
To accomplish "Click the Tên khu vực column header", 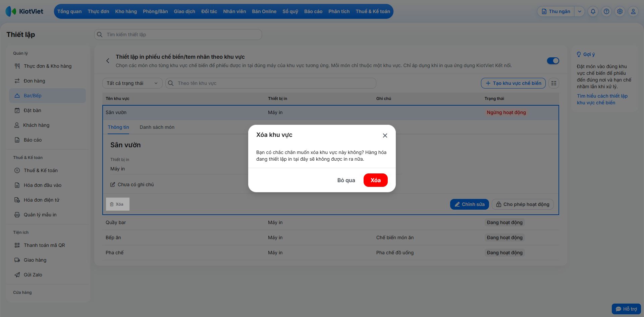I will coord(117,99).
